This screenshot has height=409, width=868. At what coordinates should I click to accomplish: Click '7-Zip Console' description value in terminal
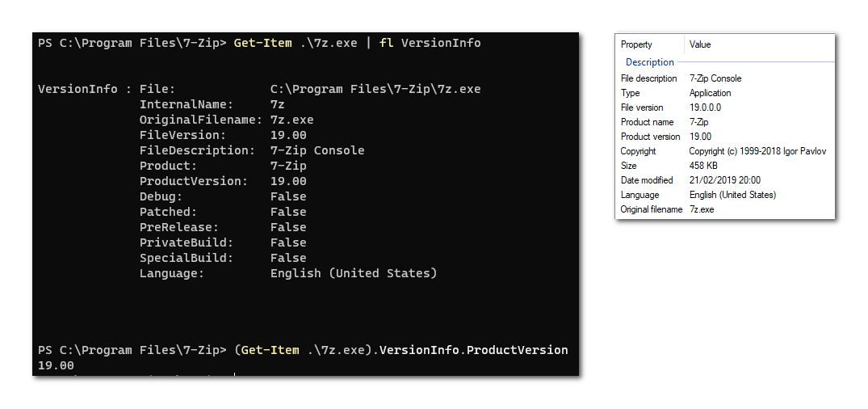[x=317, y=150]
